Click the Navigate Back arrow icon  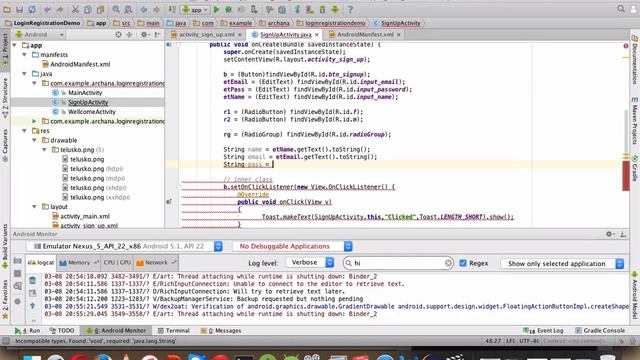(x=144, y=9)
